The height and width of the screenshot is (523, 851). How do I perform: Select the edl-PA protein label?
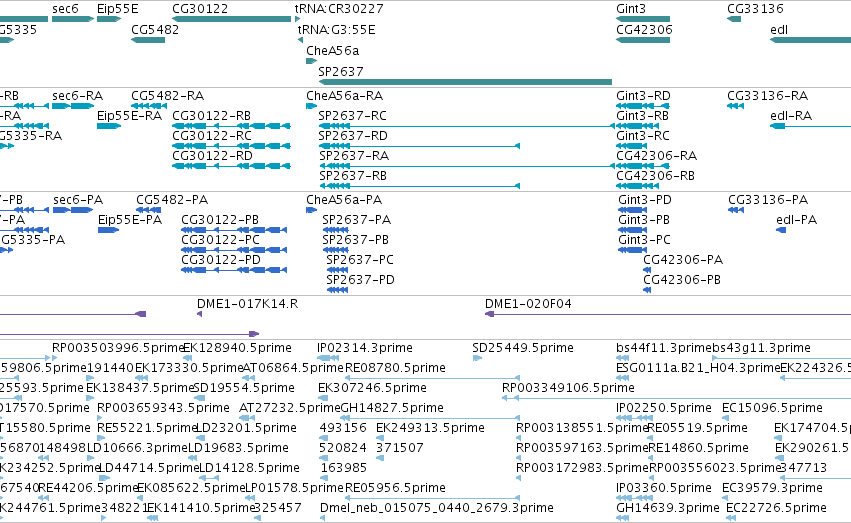pos(797,220)
